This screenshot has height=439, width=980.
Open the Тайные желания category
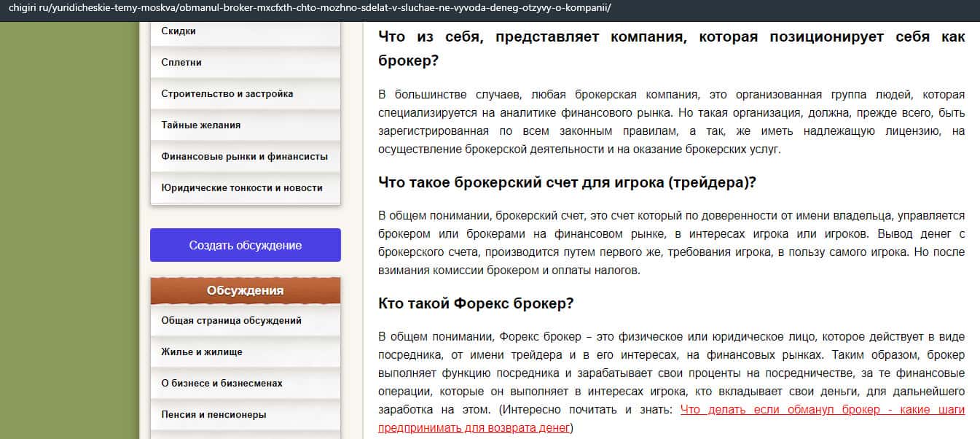tap(200, 125)
